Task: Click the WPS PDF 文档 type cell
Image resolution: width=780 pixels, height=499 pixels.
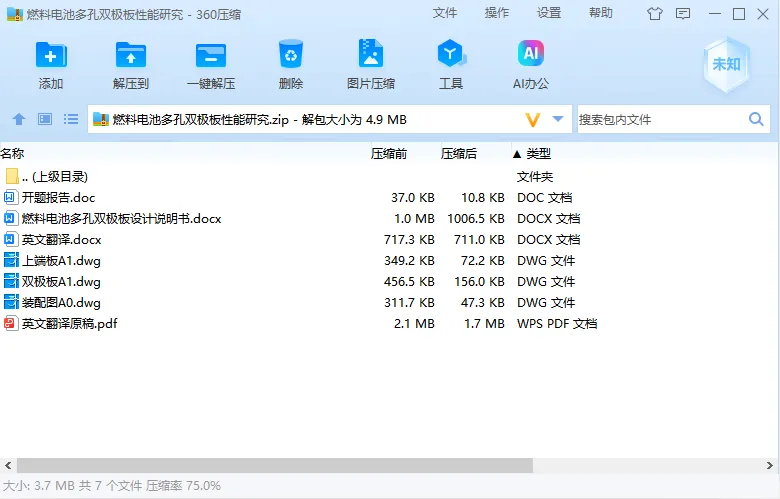Action: (557, 323)
